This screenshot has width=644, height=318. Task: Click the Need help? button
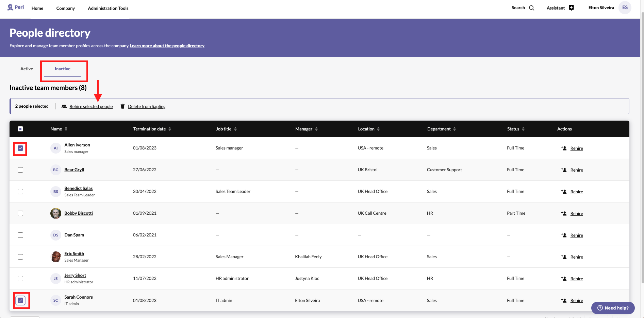pos(613,308)
